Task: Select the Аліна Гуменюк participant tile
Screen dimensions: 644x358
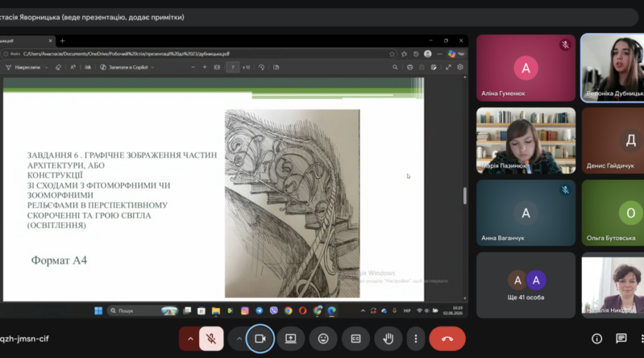Action: coord(526,68)
